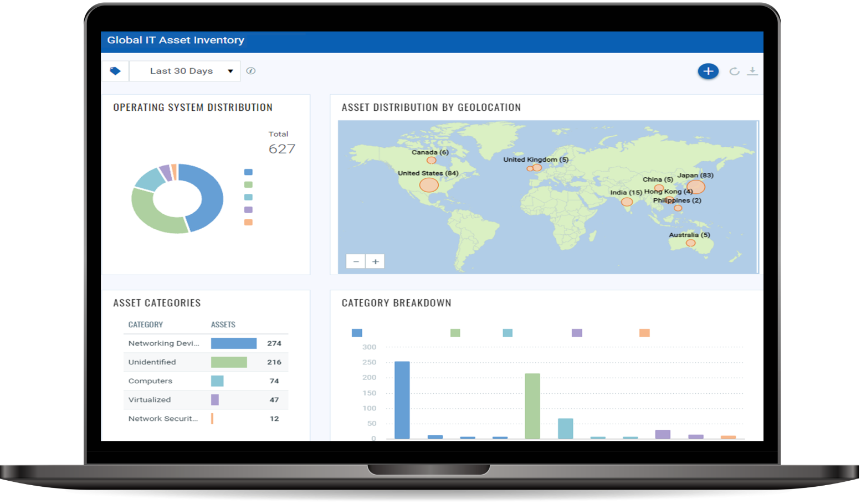Image resolution: width=861 pixels, height=504 pixels.
Task: Click the Global IT Asset Inventory header
Action: click(176, 40)
